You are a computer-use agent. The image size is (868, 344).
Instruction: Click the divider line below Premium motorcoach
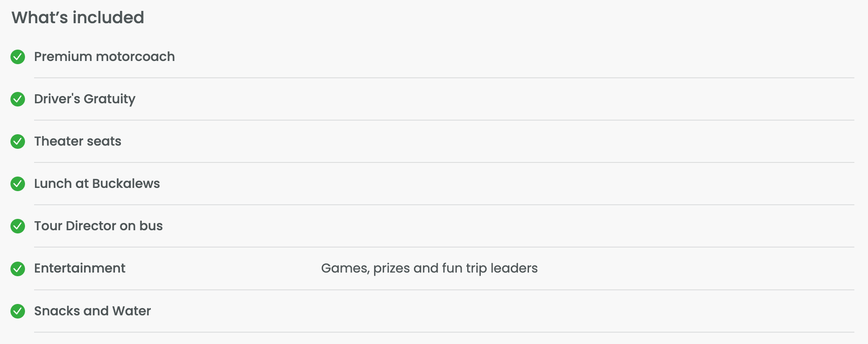point(444,78)
